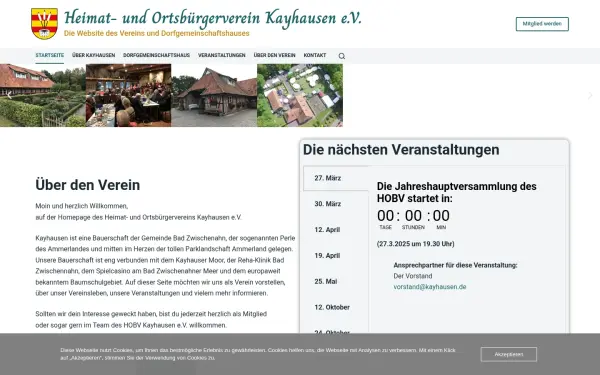Click the Der Vorstand text
Viewport: 600px width, 375px height.
pyautogui.click(x=413, y=276)
